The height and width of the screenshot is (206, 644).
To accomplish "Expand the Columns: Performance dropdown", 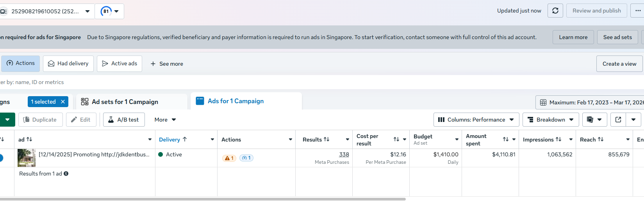I will [x=476, y=120].
